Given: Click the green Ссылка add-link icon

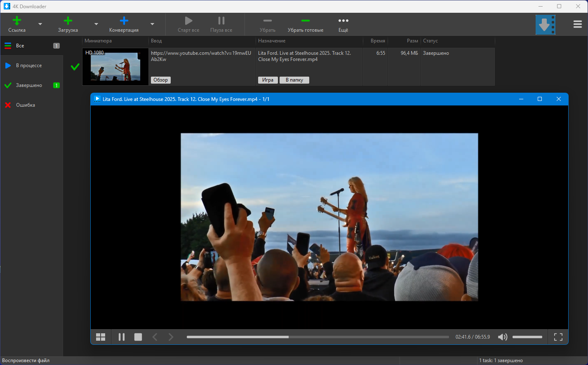Looking at the screenshot, I should pyautogui.click(x=17, y=21).
